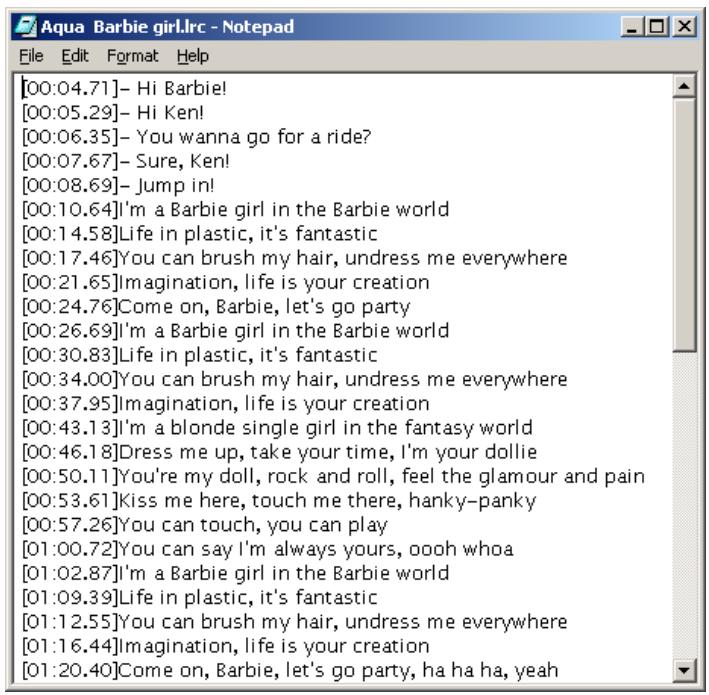Screen dimensions: 709x695
Task: Click the line timestamped [00:34.00]
Action: [295, 379]
